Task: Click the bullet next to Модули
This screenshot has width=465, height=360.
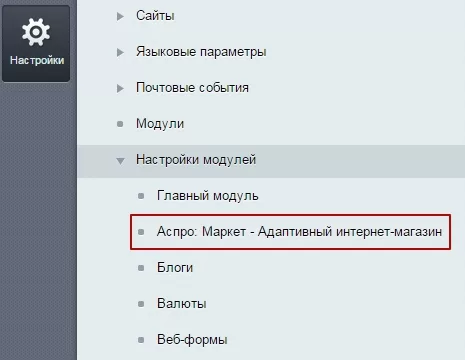Action: pos(120,124)
